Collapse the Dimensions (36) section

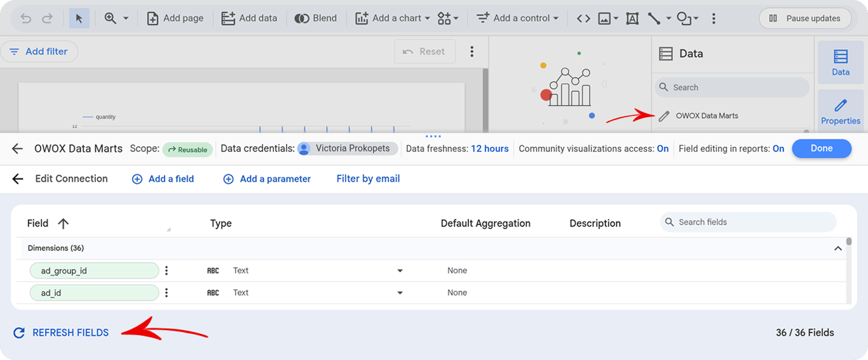[837, 249]
